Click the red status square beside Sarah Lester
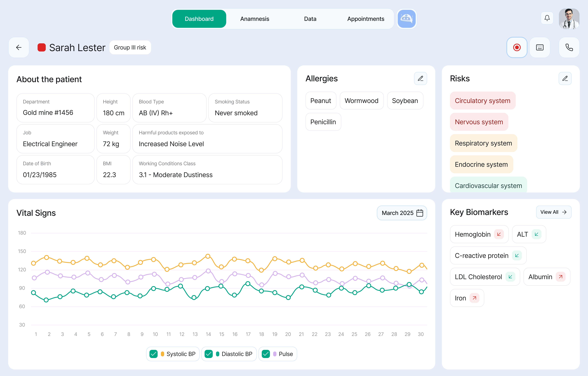 tap(42, 47)
